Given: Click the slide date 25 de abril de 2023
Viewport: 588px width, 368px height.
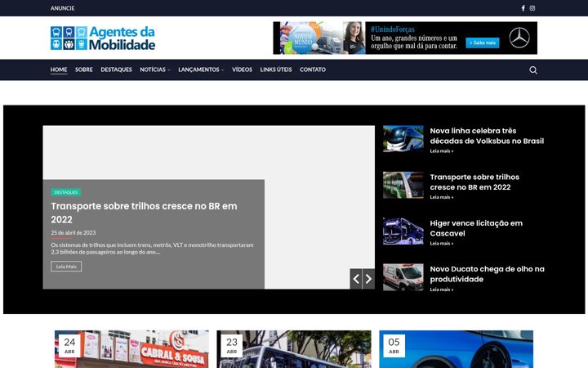Looking at the screenshot, I should click(73, 232).
